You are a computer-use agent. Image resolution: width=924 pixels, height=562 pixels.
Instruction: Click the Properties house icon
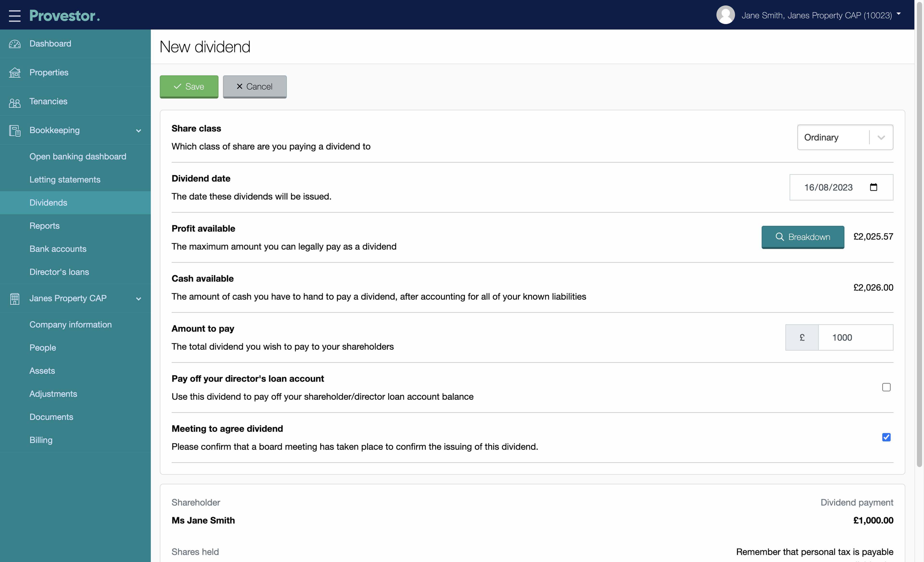[15, 73]
